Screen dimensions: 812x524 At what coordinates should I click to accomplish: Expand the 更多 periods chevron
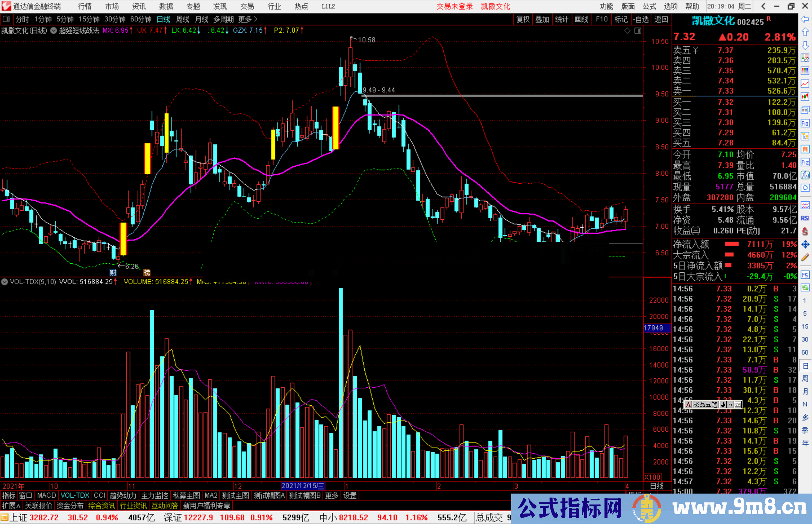256,19
